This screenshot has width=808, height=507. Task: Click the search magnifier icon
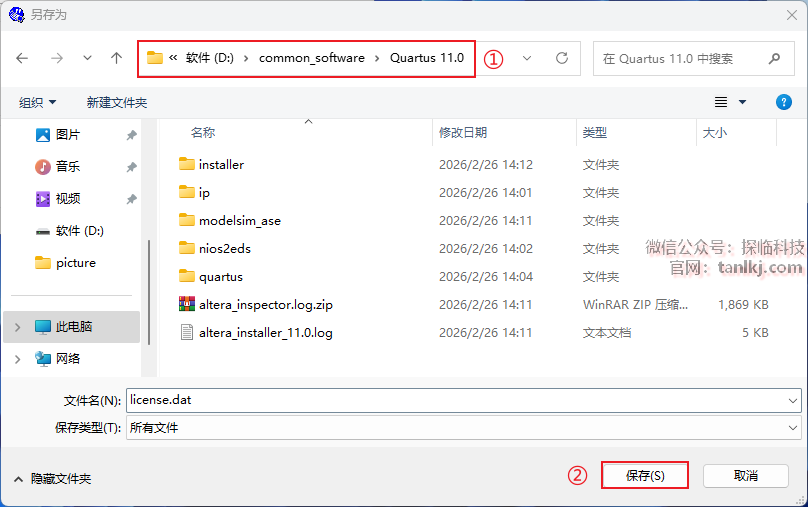774,59
